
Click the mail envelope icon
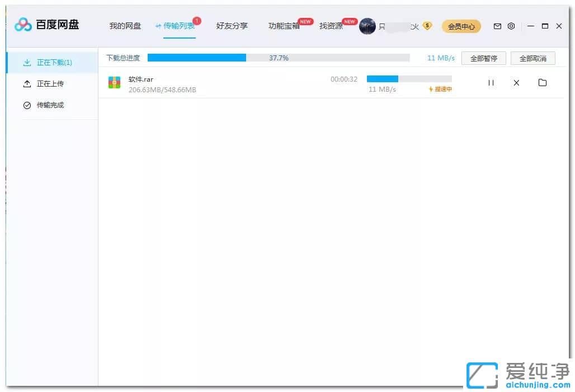pyautogui.click(x=497, y=26)
